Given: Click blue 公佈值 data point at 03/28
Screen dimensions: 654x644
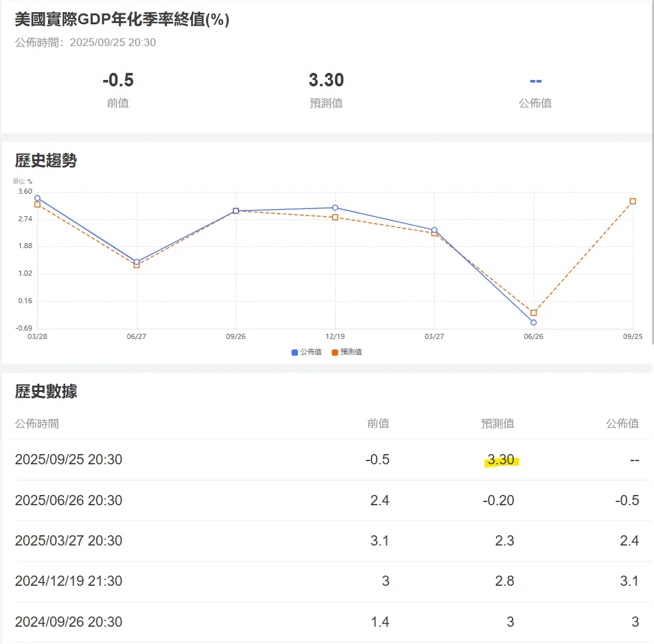Looking at the screenshot, I should (x=38, y=198).
